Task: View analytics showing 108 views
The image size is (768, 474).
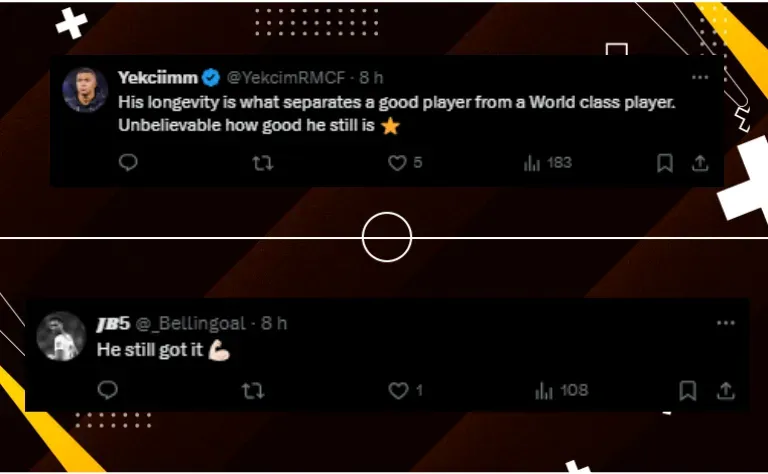Action: pos(561,391)
